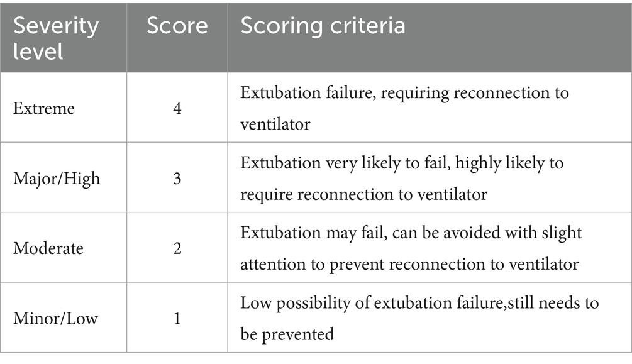
Task: Click the Minor/Low severity cell
Action: 55,318
